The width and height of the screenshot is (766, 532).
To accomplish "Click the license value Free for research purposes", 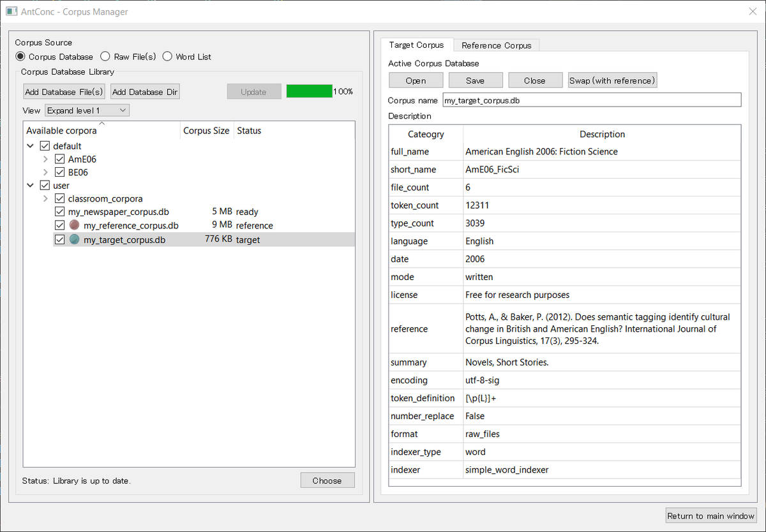I will pyautogui.click(x=518, y=295).
